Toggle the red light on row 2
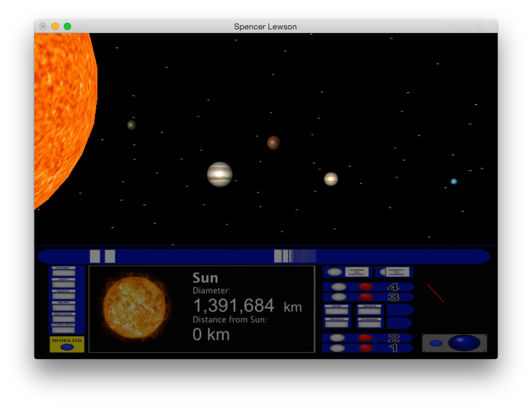 [x=366, y=338]
